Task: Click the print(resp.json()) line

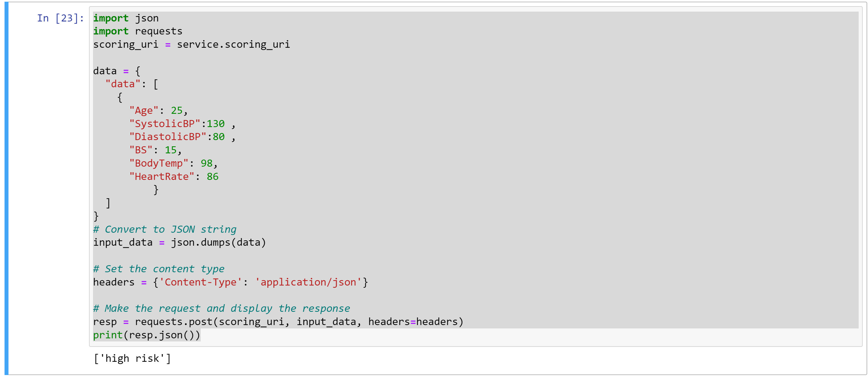Action: [x=147, y=335]
